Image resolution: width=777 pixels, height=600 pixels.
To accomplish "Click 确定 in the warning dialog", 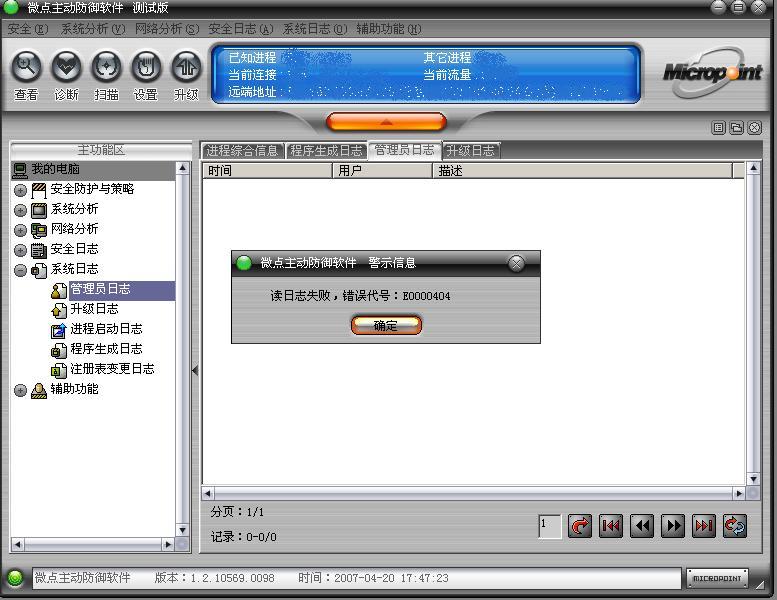I will pyautogui.click(x=386, y=326).
